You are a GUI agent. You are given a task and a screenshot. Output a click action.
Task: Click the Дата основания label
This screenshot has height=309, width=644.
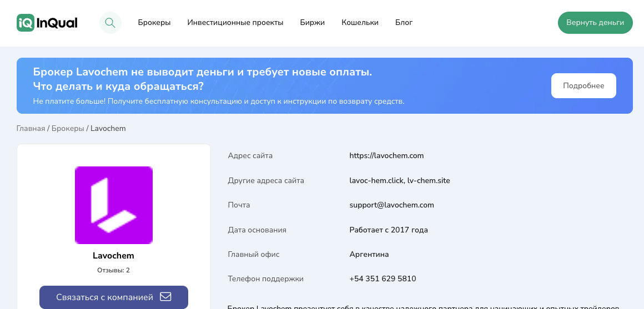[x=257, y=230]
